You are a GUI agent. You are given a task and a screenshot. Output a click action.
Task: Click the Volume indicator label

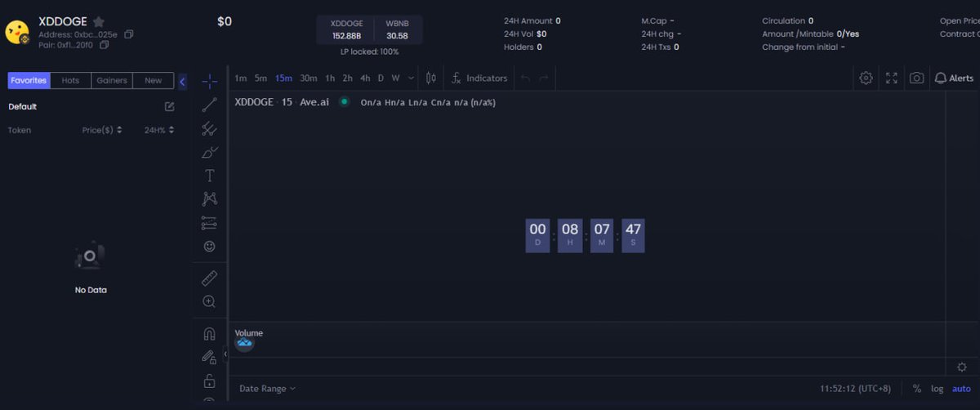[248, 332]
